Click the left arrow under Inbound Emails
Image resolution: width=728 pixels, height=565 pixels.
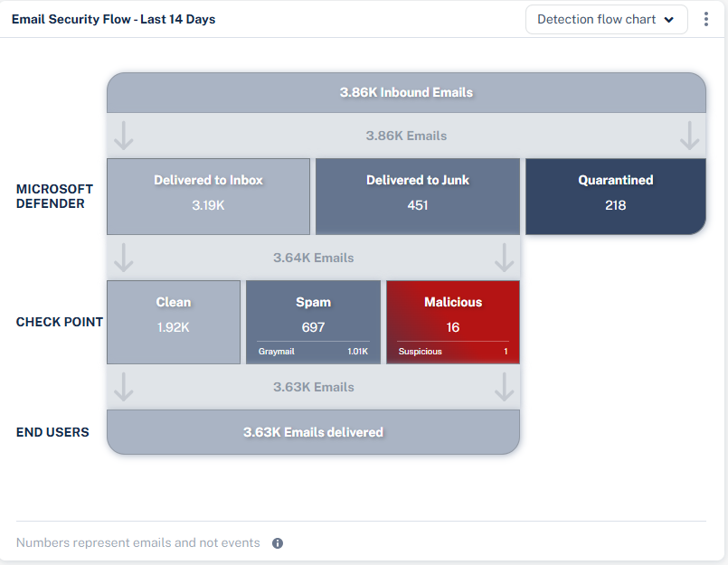(x=124, y=136)
